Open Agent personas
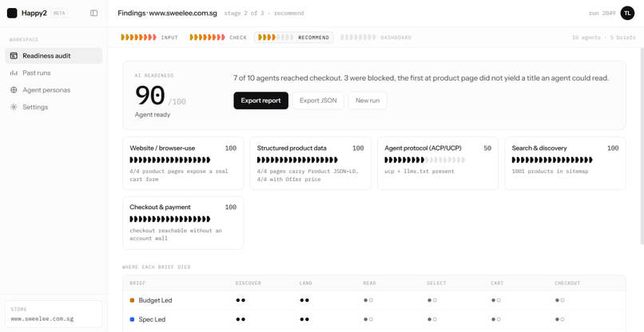The height and width of the screenshot is (332, 644). tap(54, 90)
